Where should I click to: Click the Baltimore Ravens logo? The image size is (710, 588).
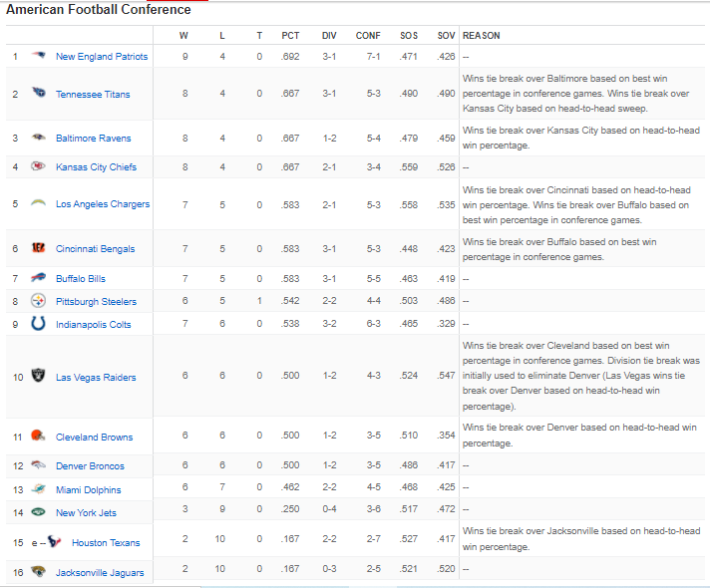(x=39, y=138)
